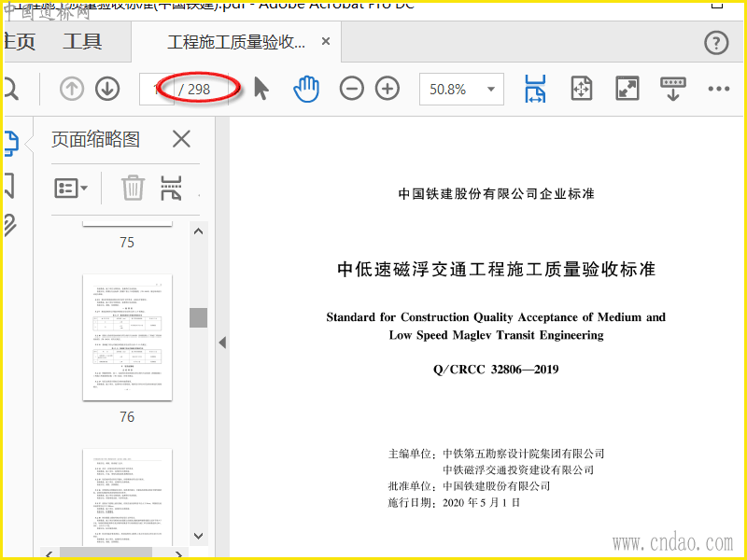Zoom in with the plus button
Image resolution: width=747 pixels, height=560 pixels.
point(388,89)
